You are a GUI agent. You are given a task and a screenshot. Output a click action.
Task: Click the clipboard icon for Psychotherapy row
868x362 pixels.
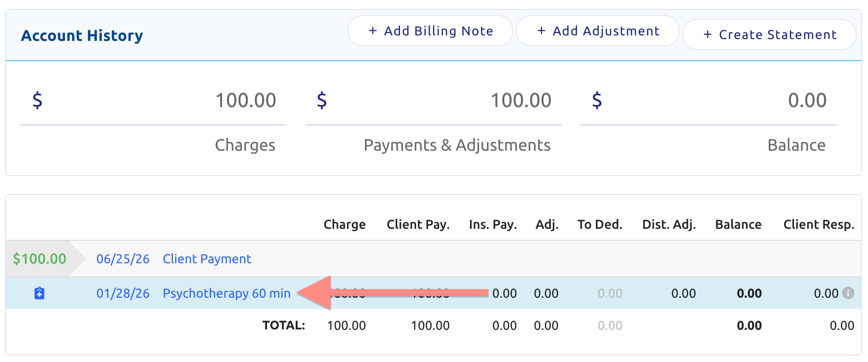[40, 293]
